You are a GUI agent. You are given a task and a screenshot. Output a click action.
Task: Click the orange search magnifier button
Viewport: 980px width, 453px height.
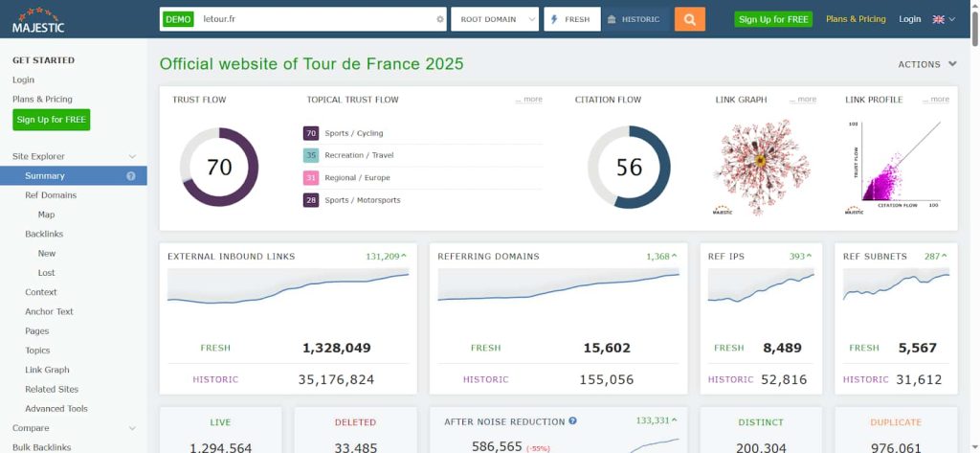(690, 19)
